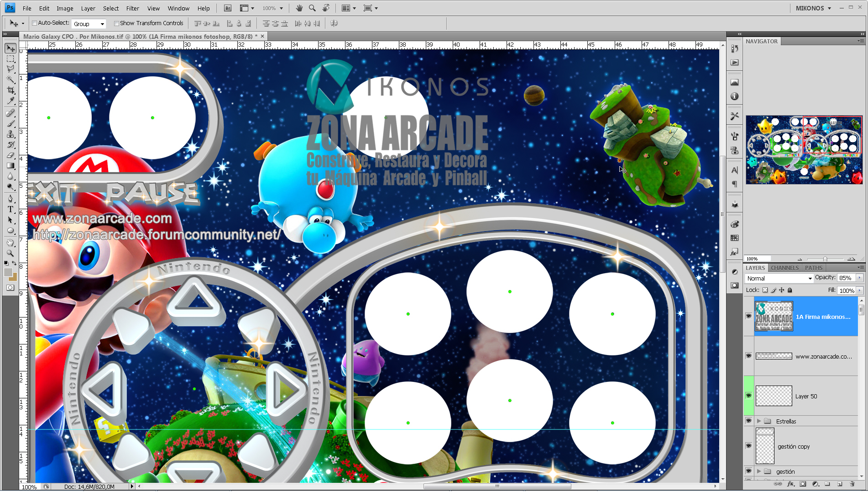Add a layer mask to the layer
868x492 pixels.
point(803,484)
